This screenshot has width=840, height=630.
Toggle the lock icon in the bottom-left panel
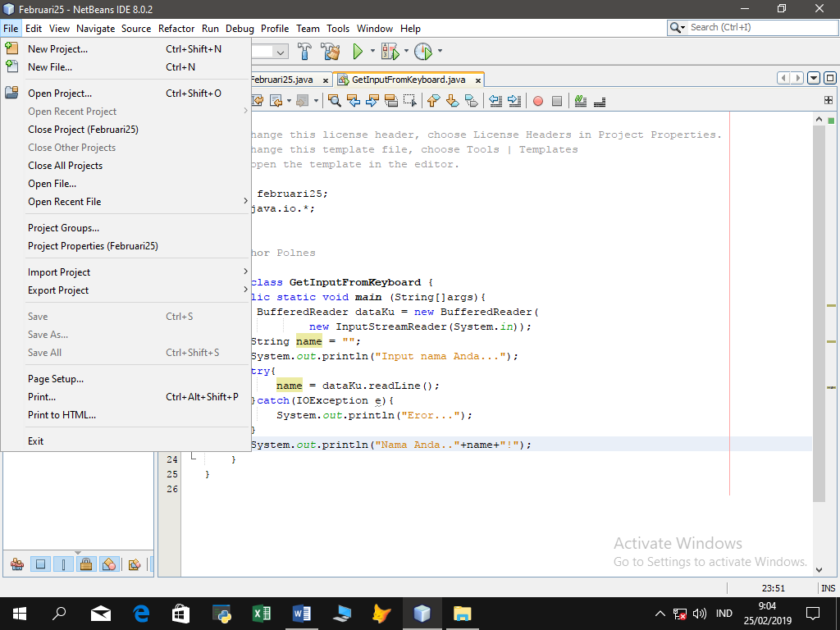85,564
